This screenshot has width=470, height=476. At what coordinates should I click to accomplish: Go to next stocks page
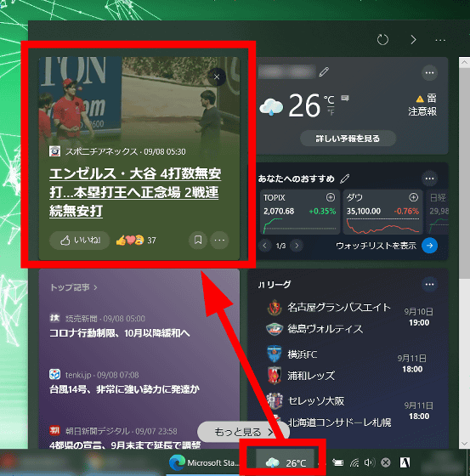coord(297,246)
